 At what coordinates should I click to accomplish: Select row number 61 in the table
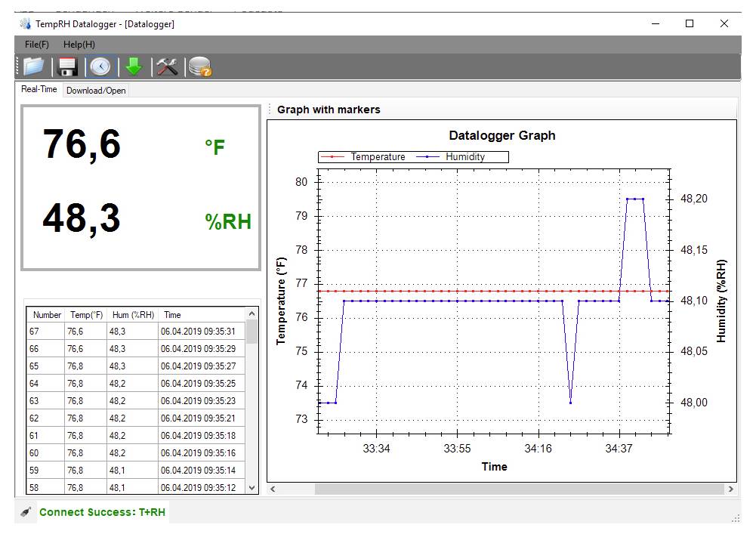[136, 436]
